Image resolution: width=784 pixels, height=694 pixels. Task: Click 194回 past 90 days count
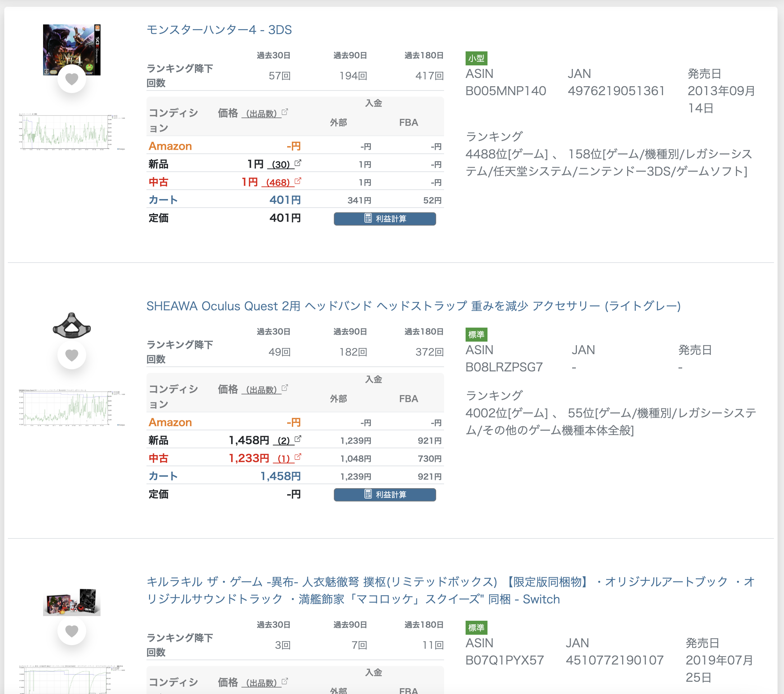(353, 76)
